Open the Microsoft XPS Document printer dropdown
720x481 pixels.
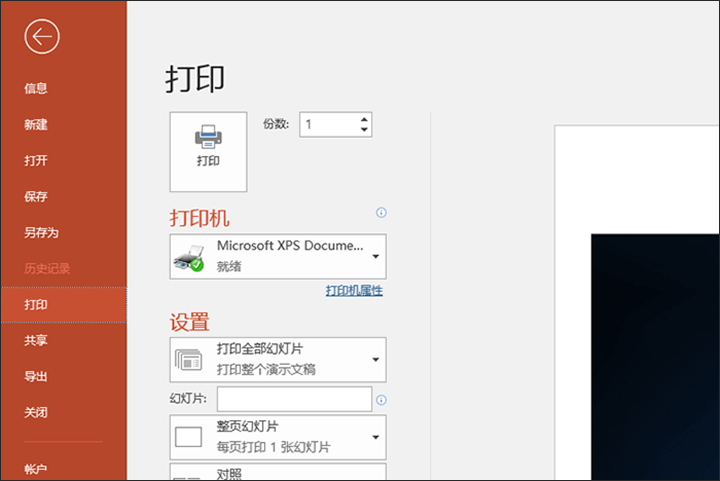pyautogui.click(x=278, y=257)
